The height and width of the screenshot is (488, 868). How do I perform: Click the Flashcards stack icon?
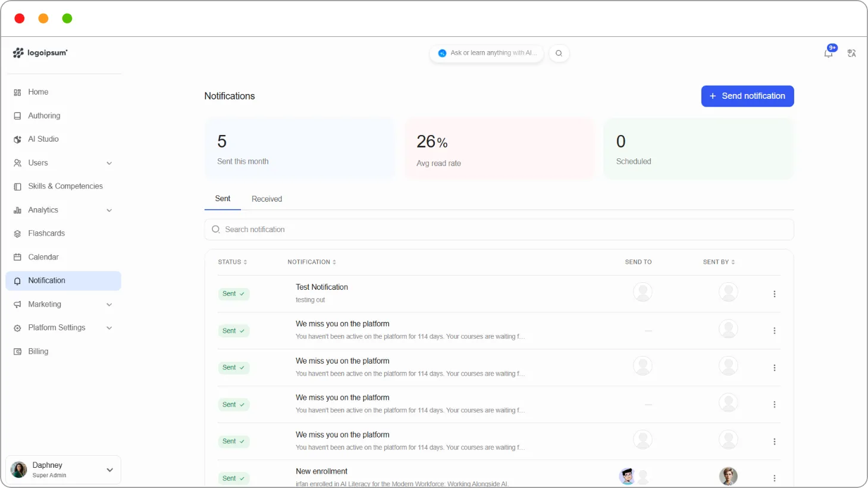click(17, 234)
